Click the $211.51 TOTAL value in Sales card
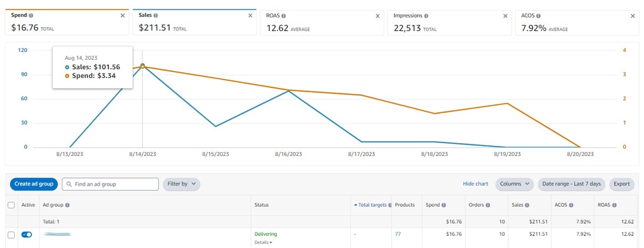Image resolution: width=644 pixels, height=248 pixels. point(162,28)
